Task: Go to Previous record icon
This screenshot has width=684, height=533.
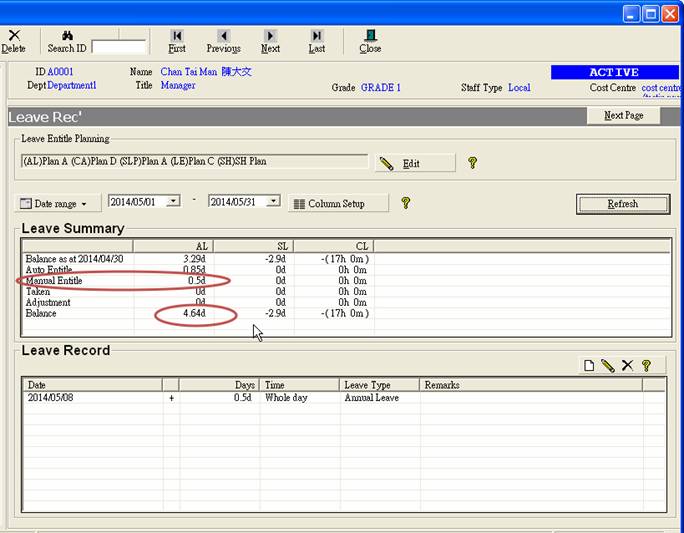Action: pos(224,35)
